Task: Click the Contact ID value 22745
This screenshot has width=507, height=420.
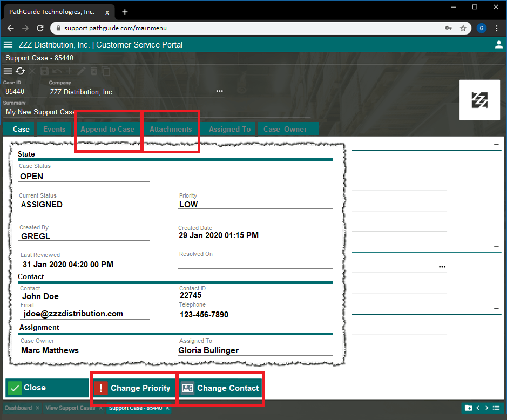Action: (191, 295)
